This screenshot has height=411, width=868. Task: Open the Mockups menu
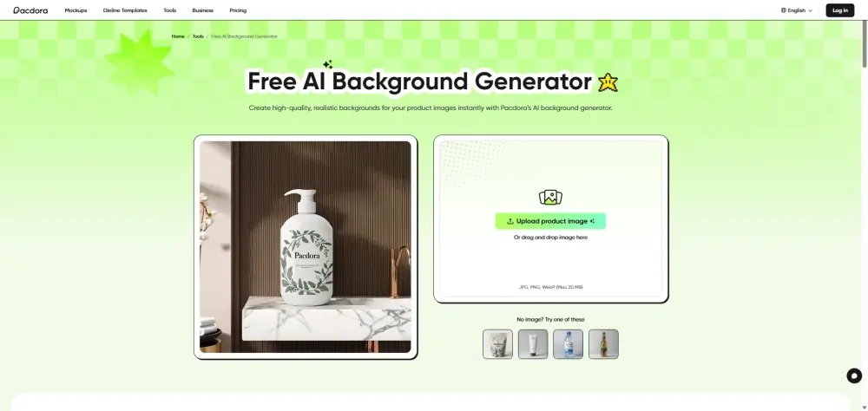click(x=76, y=10)
